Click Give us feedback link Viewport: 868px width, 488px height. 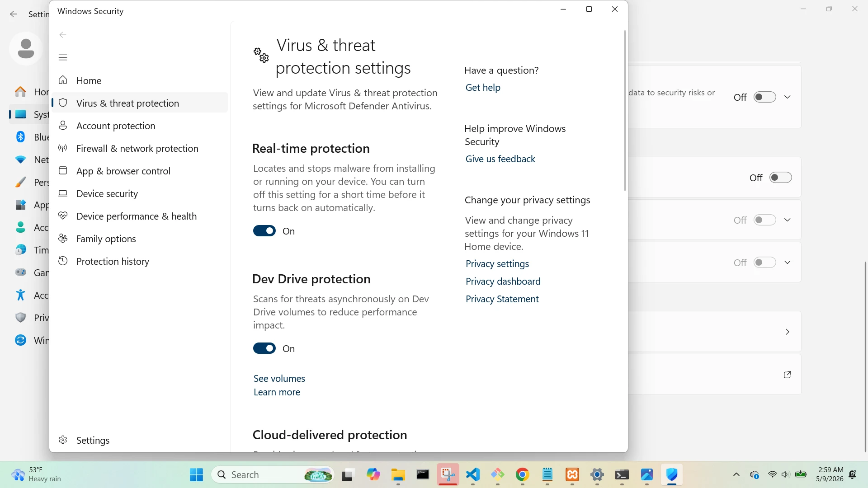500,159
